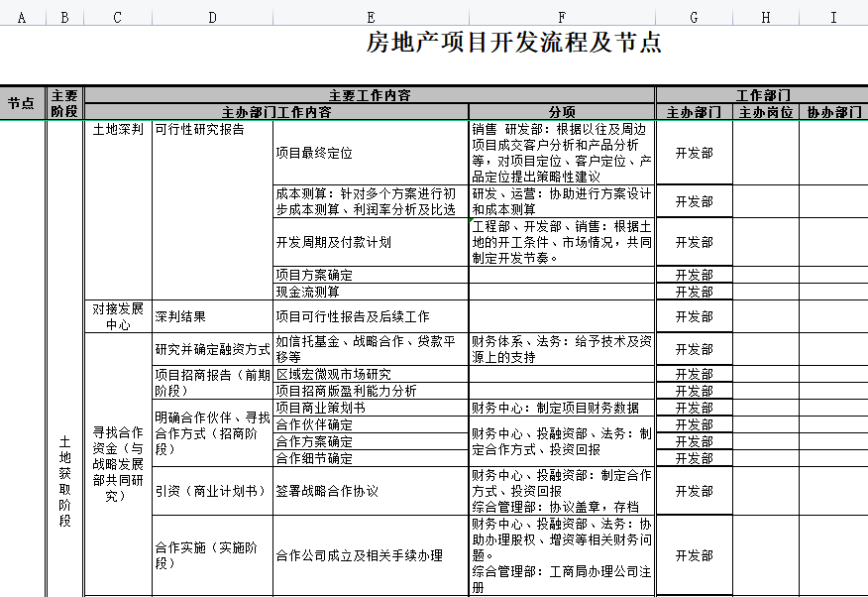This screenshot has width=868, height=597.
Task: Select the 项目招商版盈利能力分析 cell
Action: [371, 391]
